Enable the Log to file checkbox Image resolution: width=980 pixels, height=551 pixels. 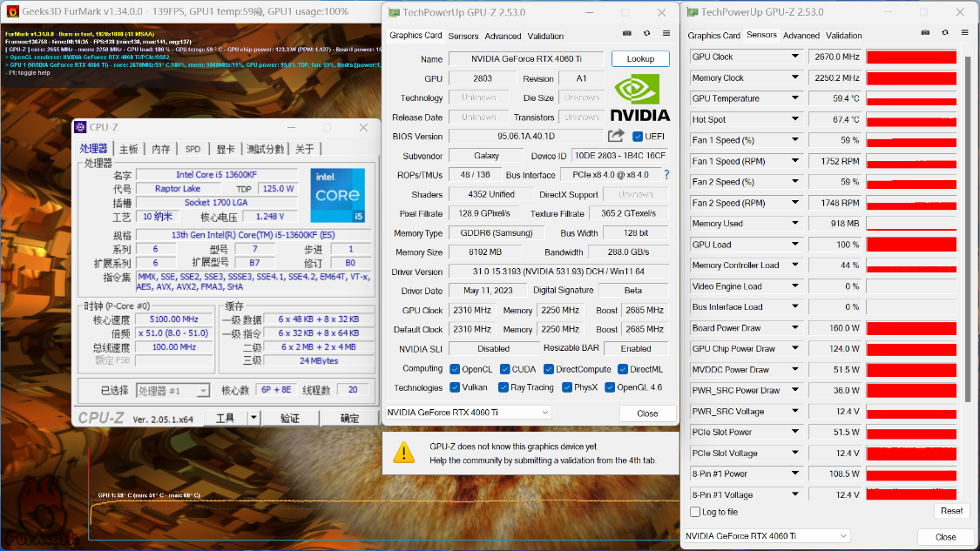coord(695,512)
